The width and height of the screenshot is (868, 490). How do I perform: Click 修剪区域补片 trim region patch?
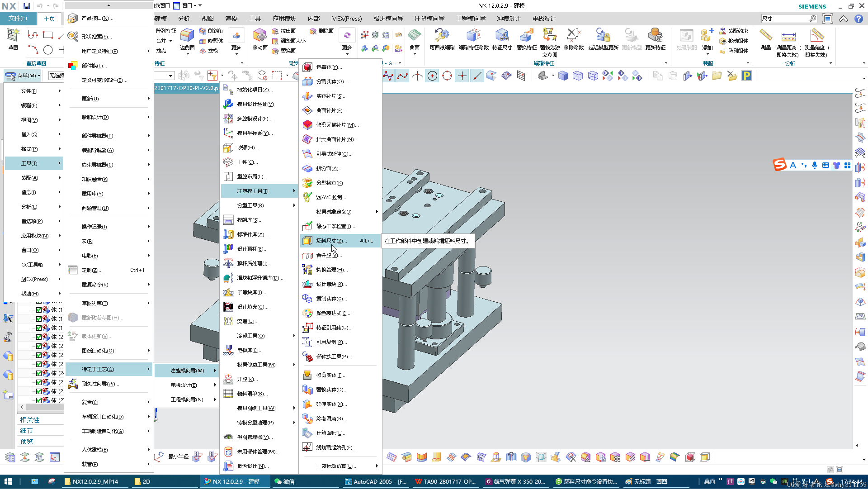click(340, 125)
